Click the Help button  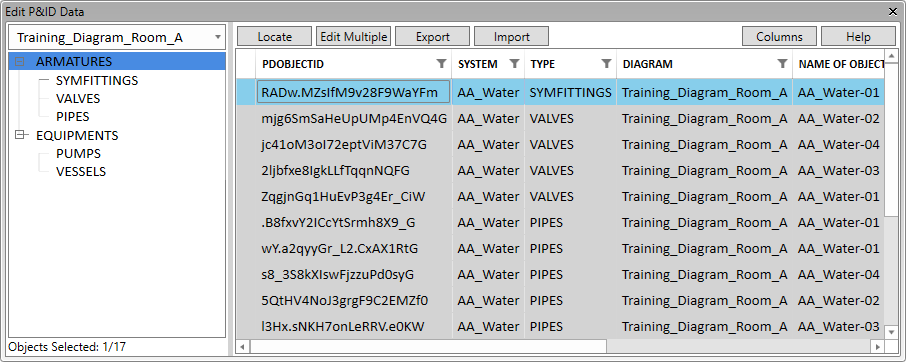858,36
